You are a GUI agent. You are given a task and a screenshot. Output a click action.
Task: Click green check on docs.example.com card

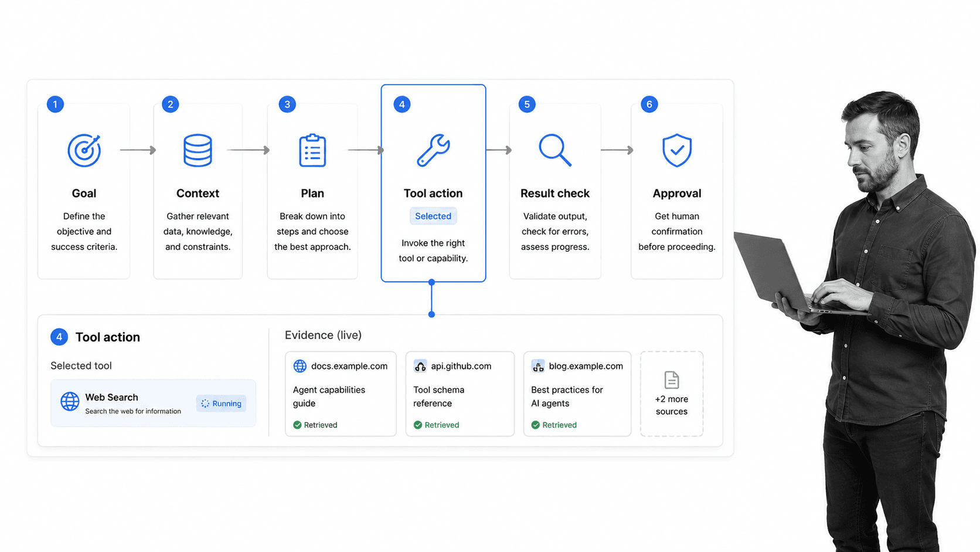tap(297, 425)
